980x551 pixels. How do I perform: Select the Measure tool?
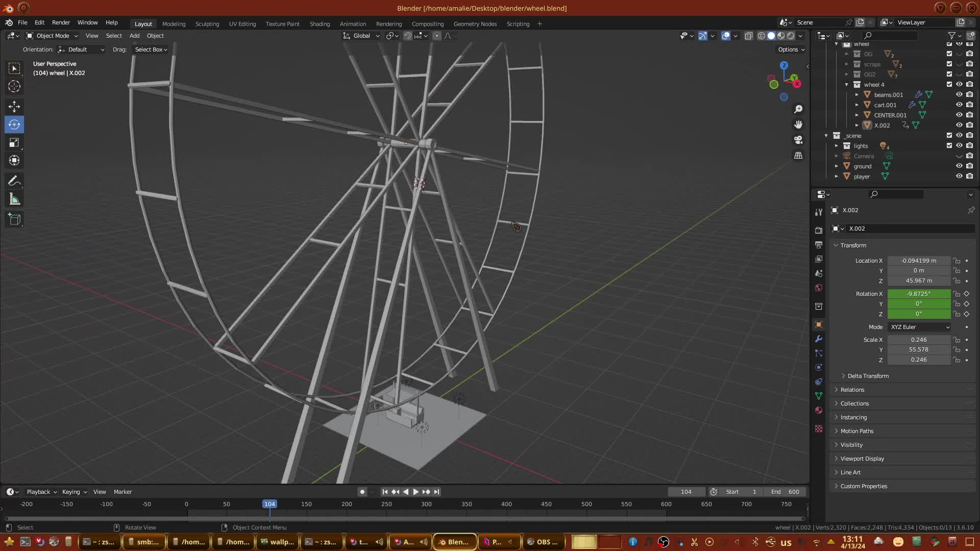click(x=14, y=199)
